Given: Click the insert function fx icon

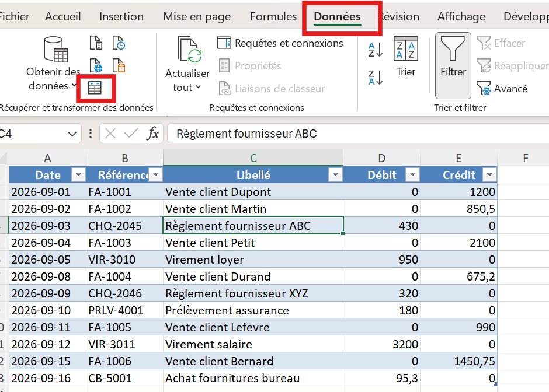Looking at the screenshot, I should coord(152,134).
